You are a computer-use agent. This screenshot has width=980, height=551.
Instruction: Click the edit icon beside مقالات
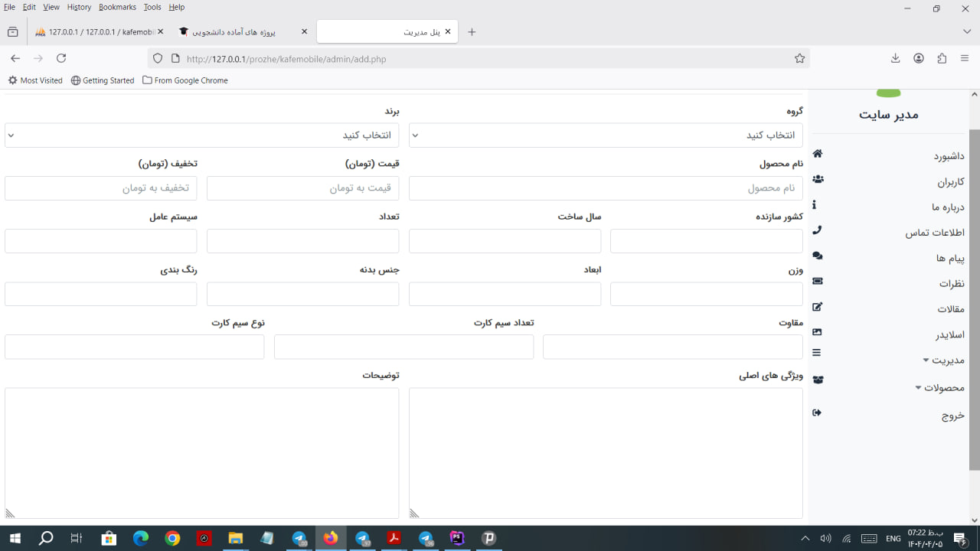click(817, 307)
